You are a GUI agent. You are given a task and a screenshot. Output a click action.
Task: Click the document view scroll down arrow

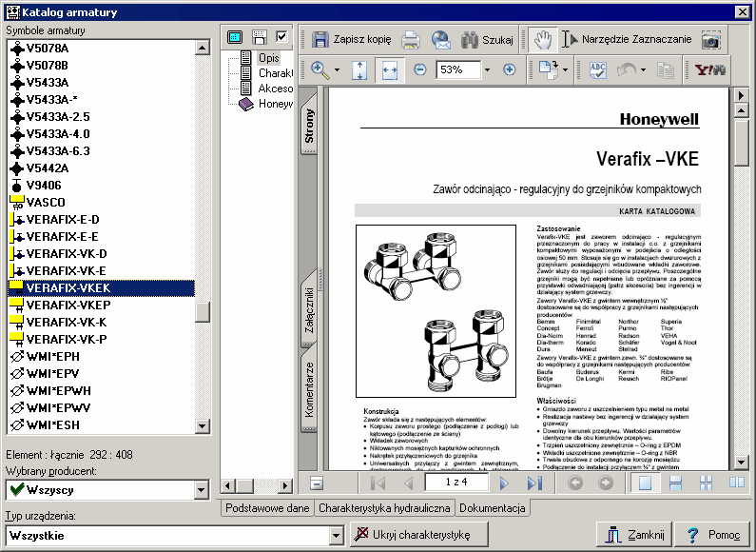742,463
